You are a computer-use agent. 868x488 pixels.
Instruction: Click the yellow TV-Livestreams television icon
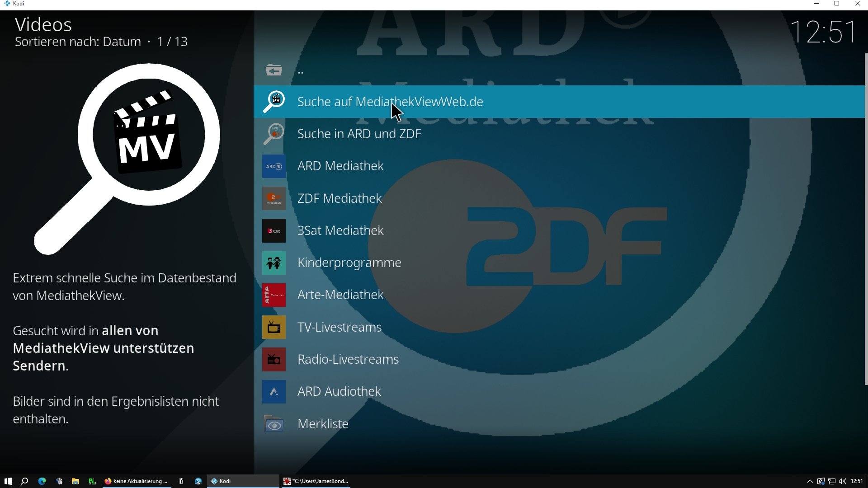[x=274, y=327]
